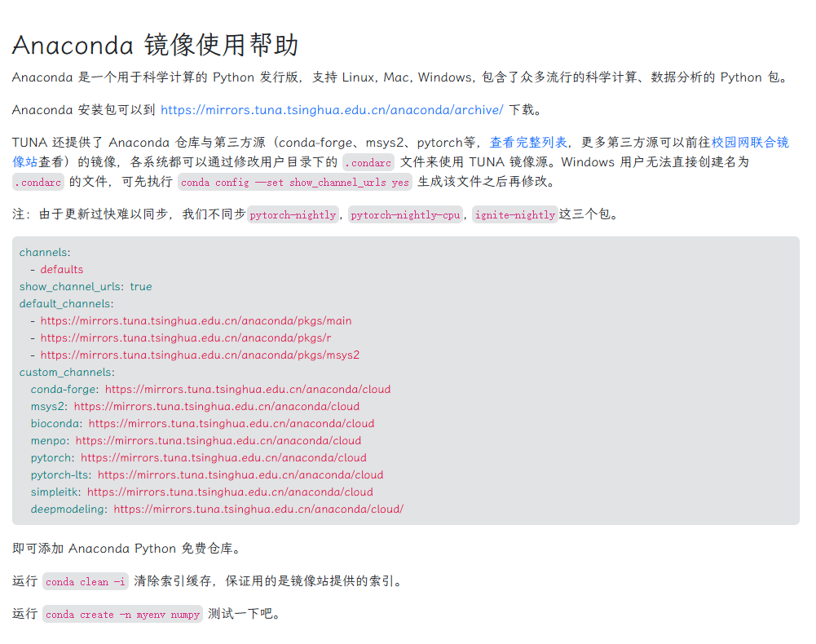Click the conda clean -i command
This screenshot has height=644, width=816.
coord(86,582)
